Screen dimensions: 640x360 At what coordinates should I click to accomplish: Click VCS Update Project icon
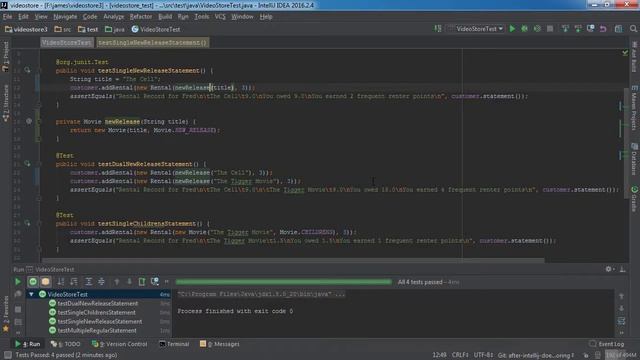(x=565, y=29)
